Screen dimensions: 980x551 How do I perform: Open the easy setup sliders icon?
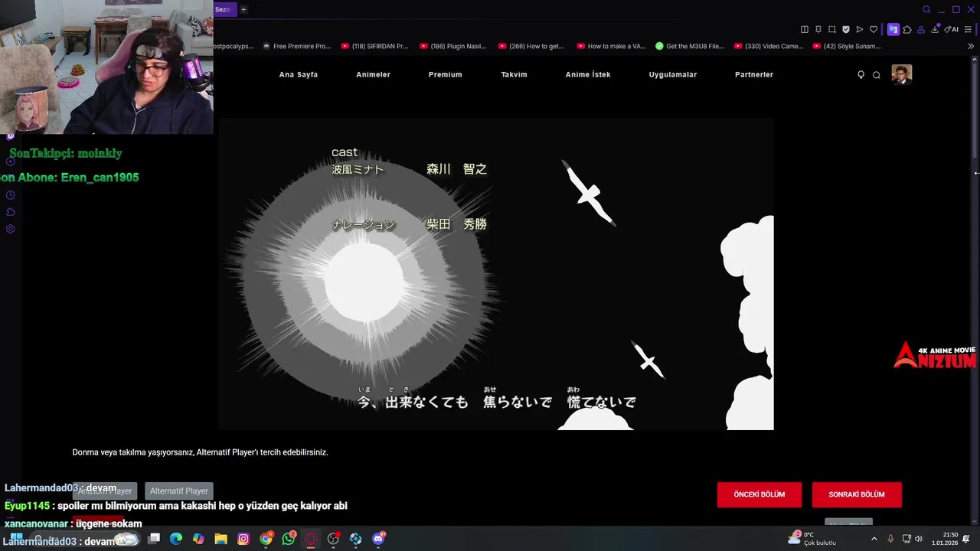[969, 29]
